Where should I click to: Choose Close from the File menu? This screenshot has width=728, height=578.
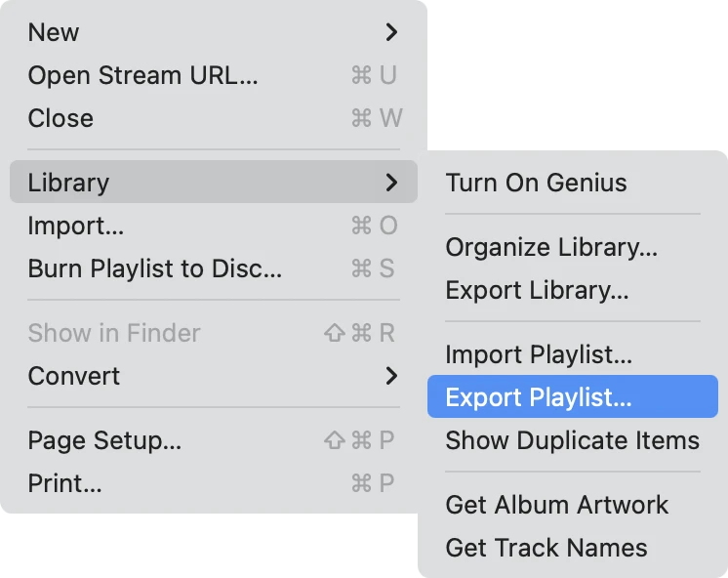point(61,118)
